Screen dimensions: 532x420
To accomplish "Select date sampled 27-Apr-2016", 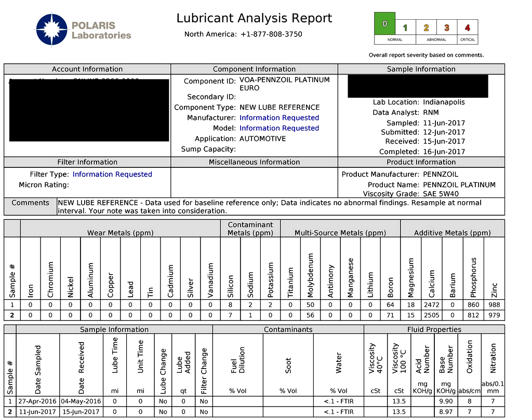I will 37,401.
